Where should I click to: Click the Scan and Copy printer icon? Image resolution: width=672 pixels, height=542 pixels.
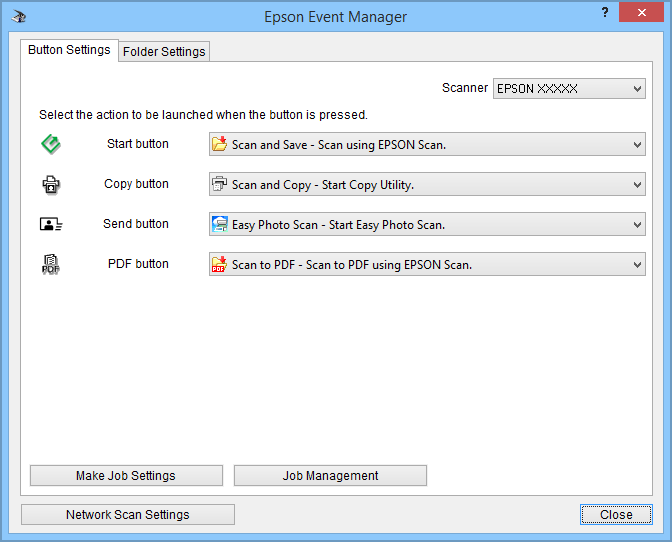(219, 184)
